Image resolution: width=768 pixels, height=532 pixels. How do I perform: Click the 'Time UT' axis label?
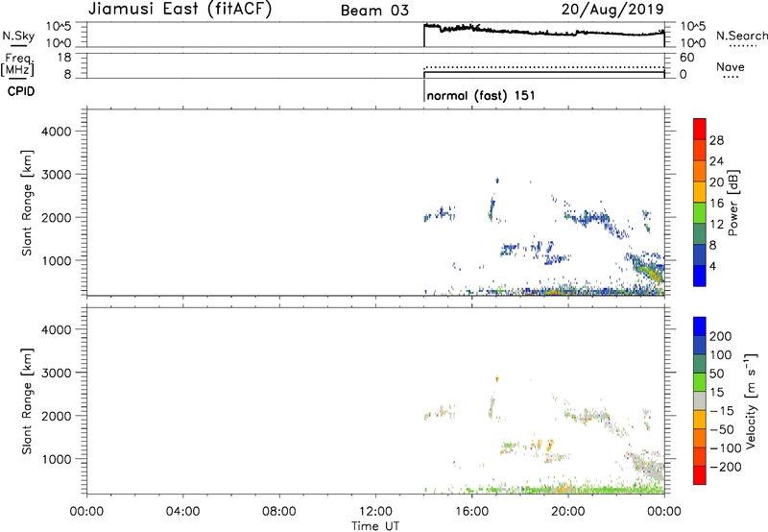pyautogui.click(x=375, y=526)
